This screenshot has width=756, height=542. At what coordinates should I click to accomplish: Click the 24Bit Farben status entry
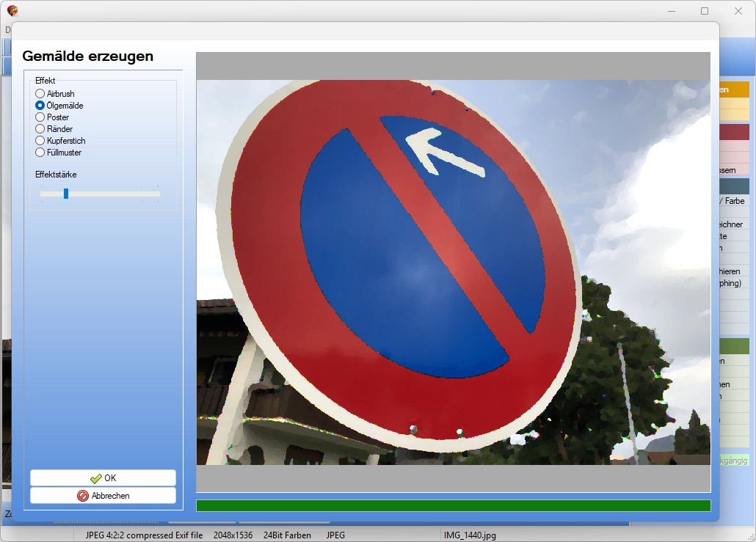click(x=287, y=535)
